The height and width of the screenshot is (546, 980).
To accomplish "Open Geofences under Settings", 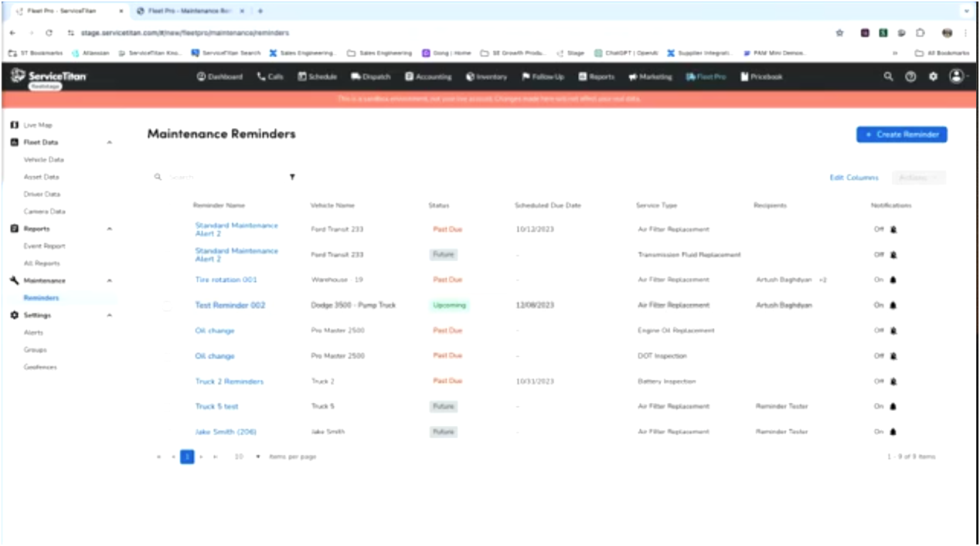I will [x=40, y=368].
